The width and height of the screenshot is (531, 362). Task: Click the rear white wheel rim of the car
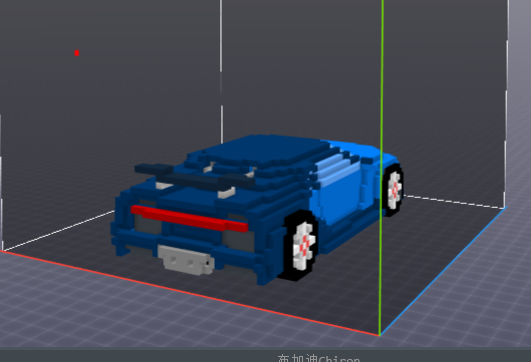coord(304,246)
